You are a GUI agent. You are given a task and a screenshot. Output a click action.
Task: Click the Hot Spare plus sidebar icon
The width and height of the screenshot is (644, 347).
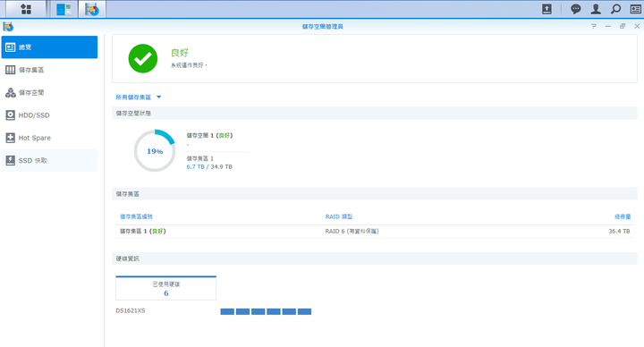pos(10,138)
